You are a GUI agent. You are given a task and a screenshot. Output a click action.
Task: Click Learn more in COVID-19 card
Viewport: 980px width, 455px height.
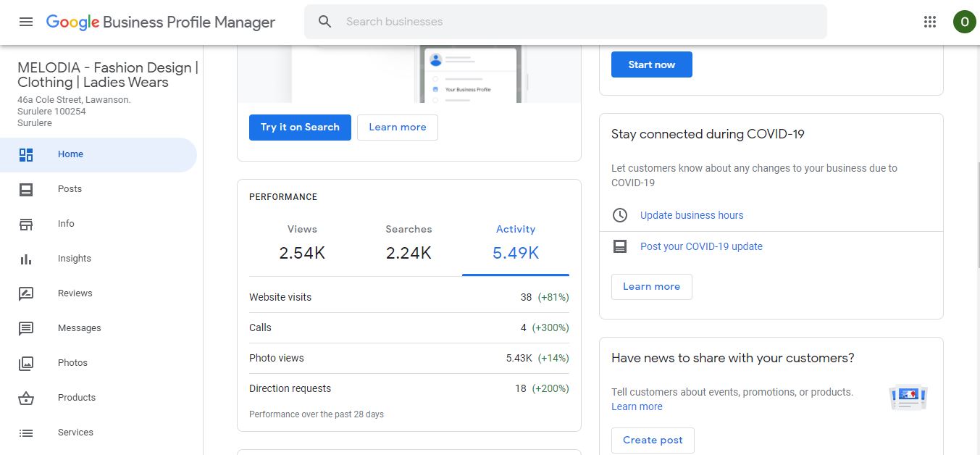[x=652, y=287]
